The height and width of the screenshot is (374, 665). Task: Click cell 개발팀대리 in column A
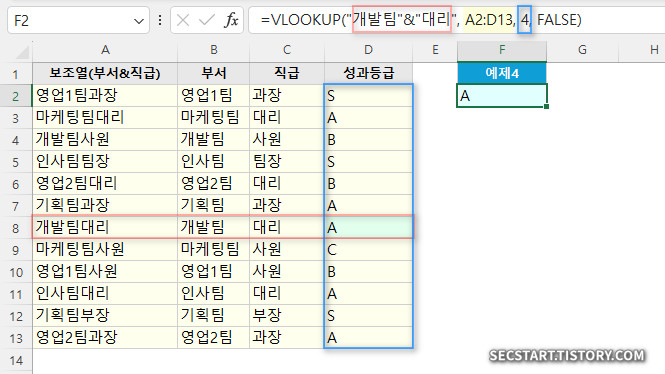105,227
